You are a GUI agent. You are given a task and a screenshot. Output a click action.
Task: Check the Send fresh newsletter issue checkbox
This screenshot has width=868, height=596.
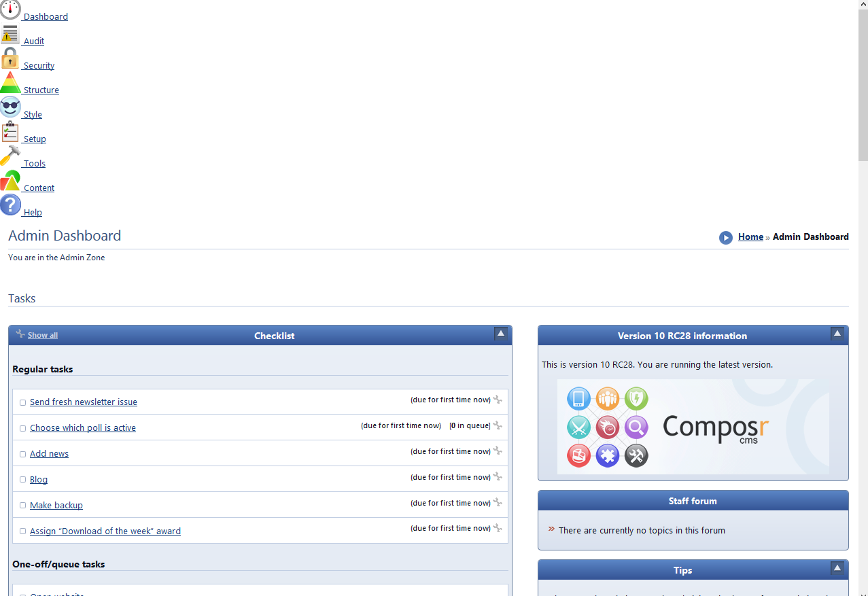tap(22, 403)
